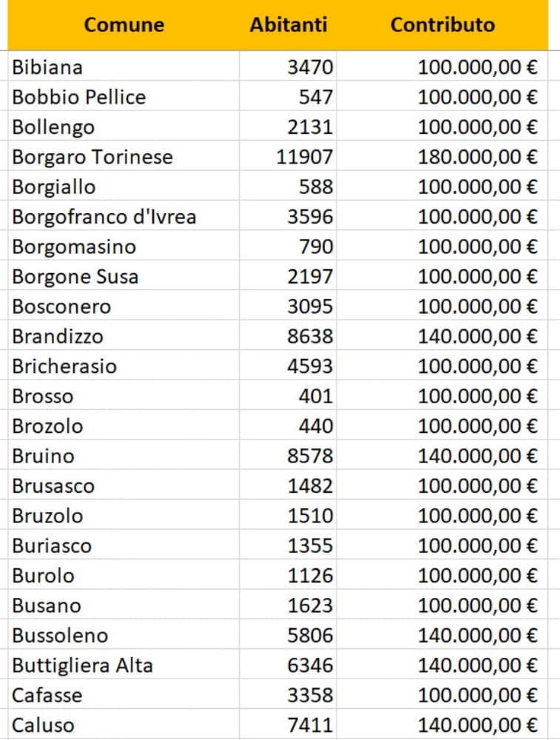Viewport: 560px width, 740px height.
Task: Select Bruino's contribution cell
Action: pyautogui.click(x=477, y=456)
